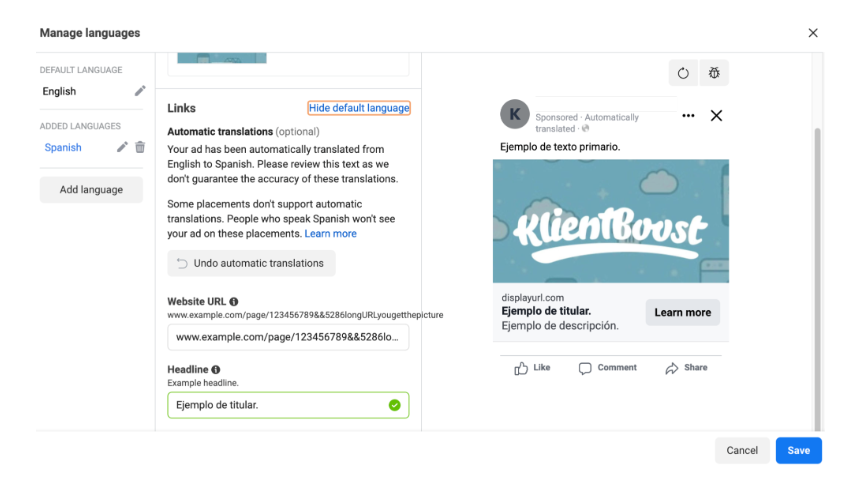Open the ad preview three-dot menu
Image resolution: width=846 pixels, height=480 pixels.
688,115
